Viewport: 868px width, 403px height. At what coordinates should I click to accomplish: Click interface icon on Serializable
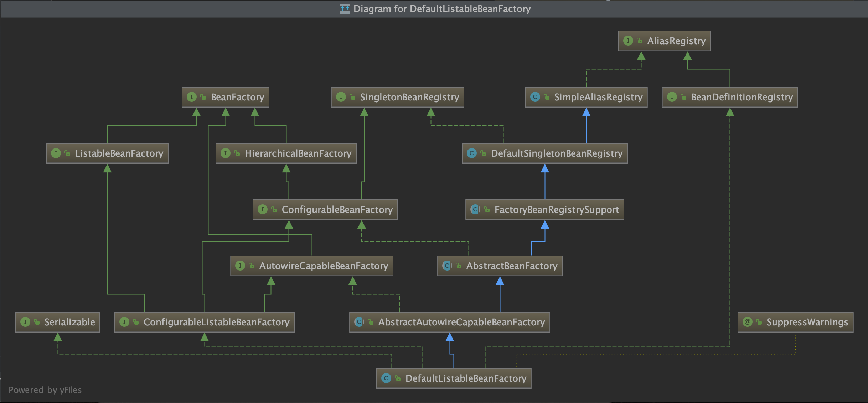pos(25,322)
